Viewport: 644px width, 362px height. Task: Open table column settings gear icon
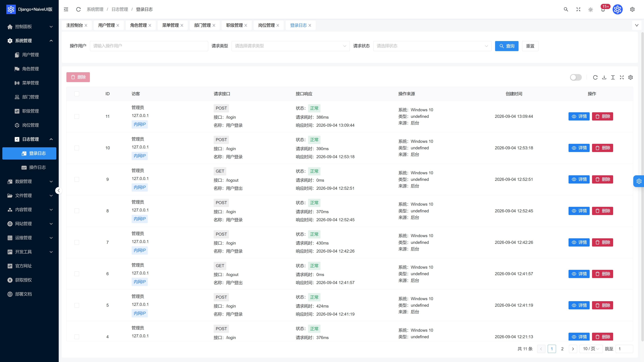(x=631, y=77)
